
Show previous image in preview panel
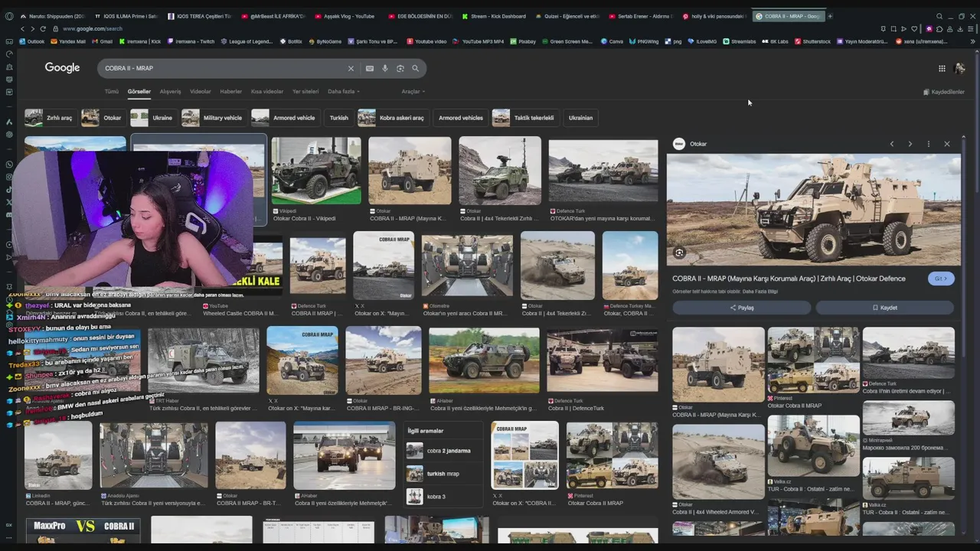click(x=892, y=144)
